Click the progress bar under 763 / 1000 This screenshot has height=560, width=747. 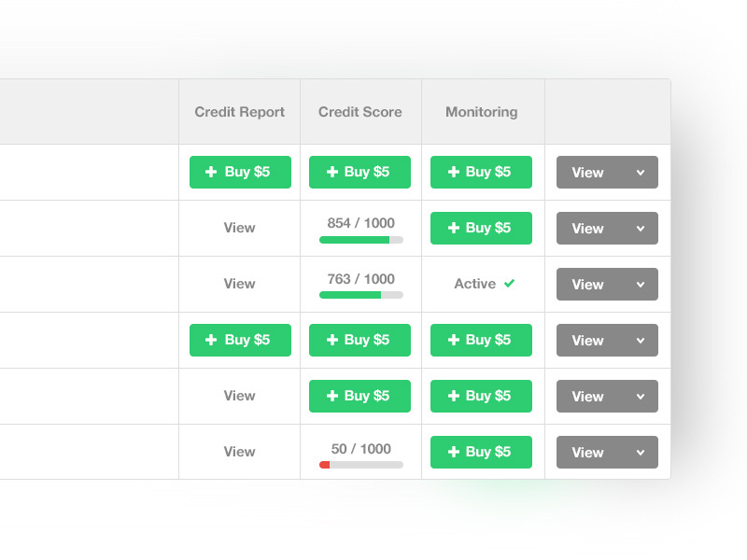(x=361, y=295)
